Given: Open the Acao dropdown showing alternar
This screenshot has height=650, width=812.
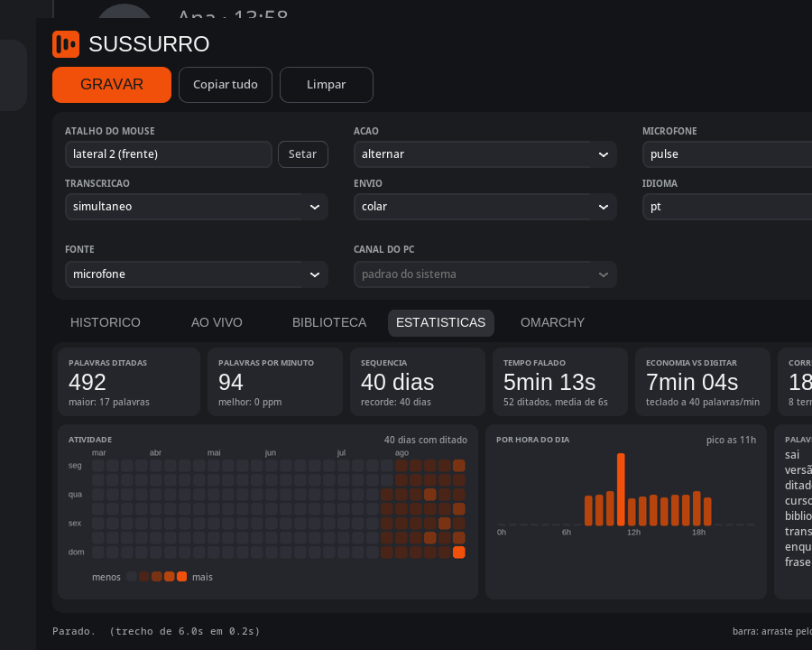Looking at the screenshot, I should 484,154.
